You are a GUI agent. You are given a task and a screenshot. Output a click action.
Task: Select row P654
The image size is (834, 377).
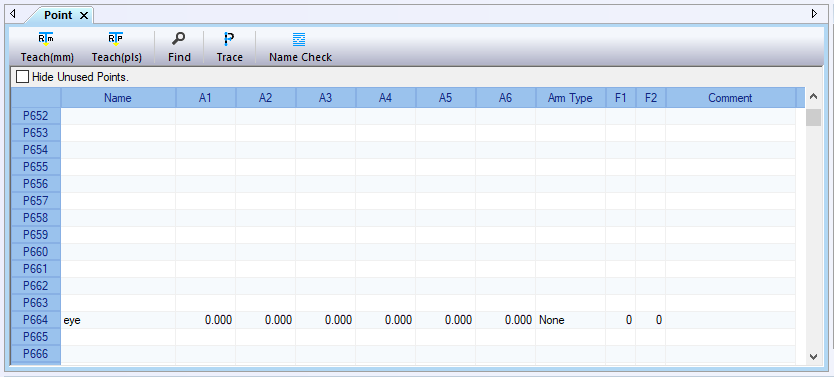[36, 150]
